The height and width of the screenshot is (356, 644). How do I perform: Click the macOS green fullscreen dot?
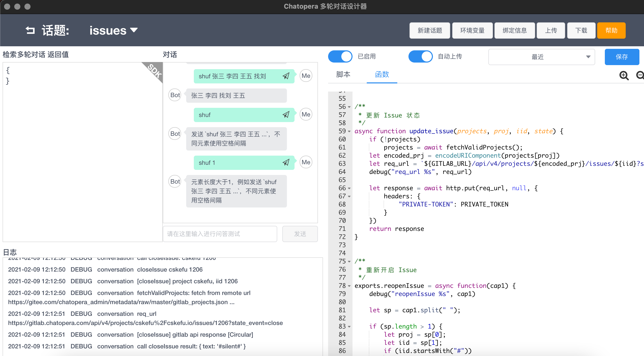[x=27, y=7]
